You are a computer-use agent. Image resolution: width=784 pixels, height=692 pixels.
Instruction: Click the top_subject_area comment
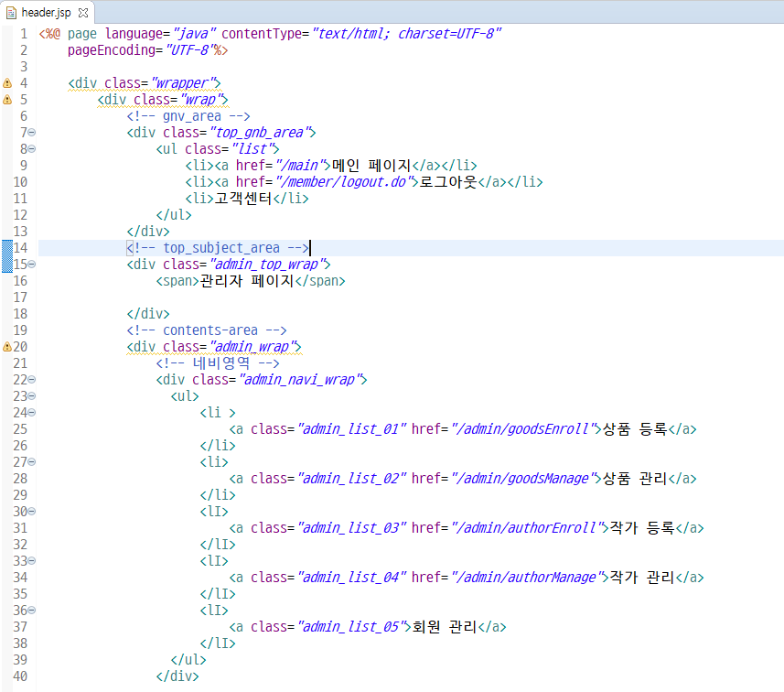(218, 248)
